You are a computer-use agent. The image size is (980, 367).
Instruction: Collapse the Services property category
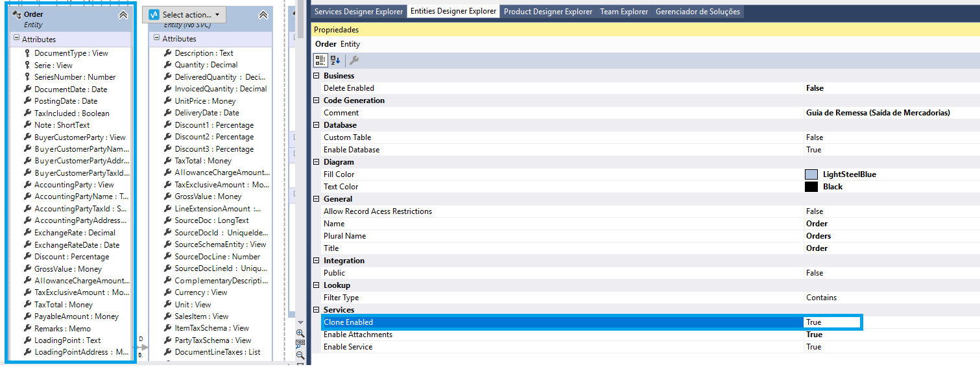317,310
